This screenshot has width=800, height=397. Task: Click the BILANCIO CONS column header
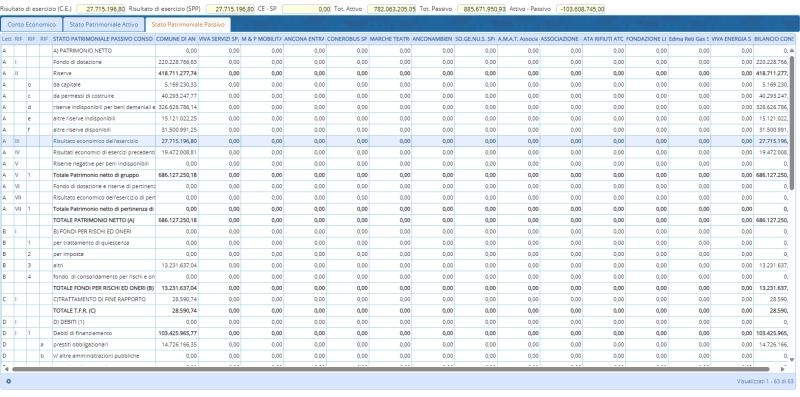coord(774,39)
